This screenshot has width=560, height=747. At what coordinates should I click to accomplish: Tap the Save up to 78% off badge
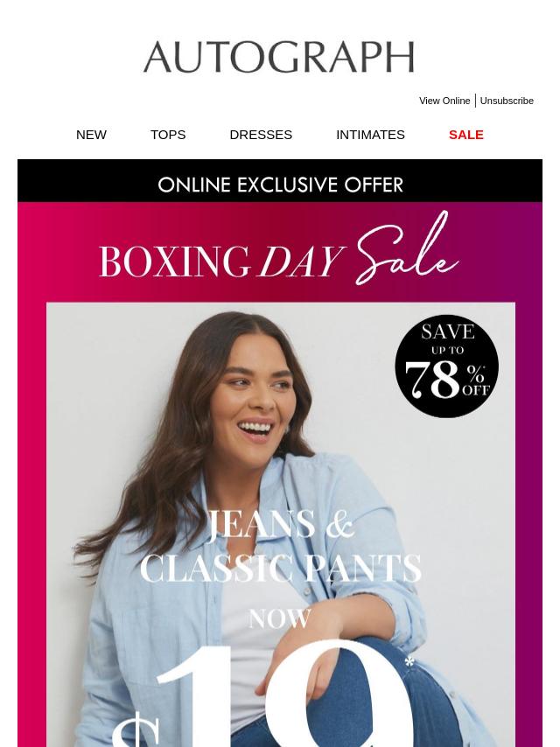tap(446, 366)
